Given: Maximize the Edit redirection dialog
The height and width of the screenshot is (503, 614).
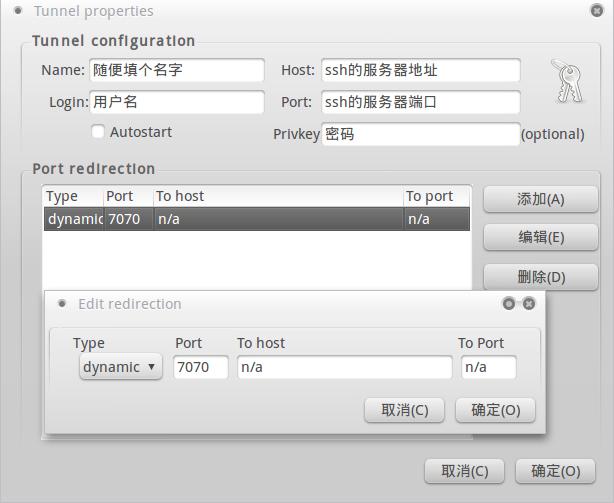Looking at the screenshot, I should (x=509, y=304).
